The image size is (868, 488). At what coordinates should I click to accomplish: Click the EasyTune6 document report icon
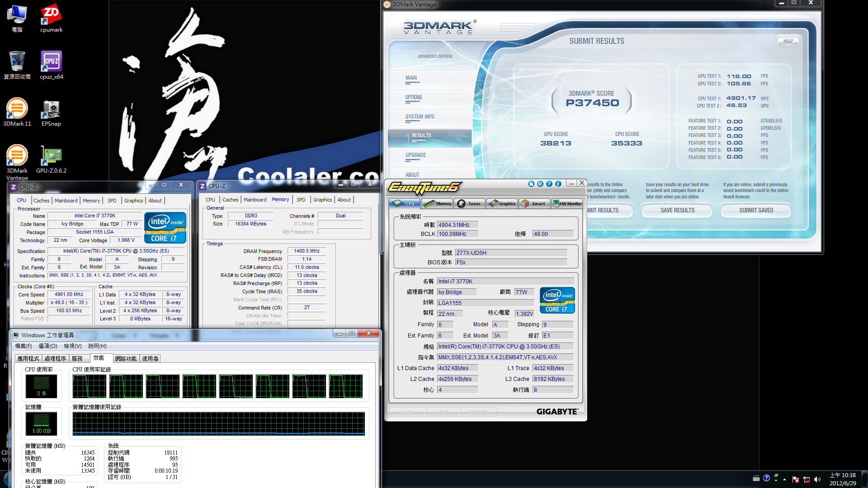[531, 184]
